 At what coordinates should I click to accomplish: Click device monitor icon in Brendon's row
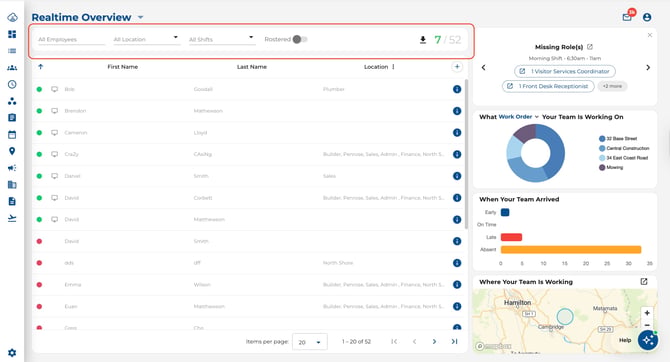click(x=55, y=111)
